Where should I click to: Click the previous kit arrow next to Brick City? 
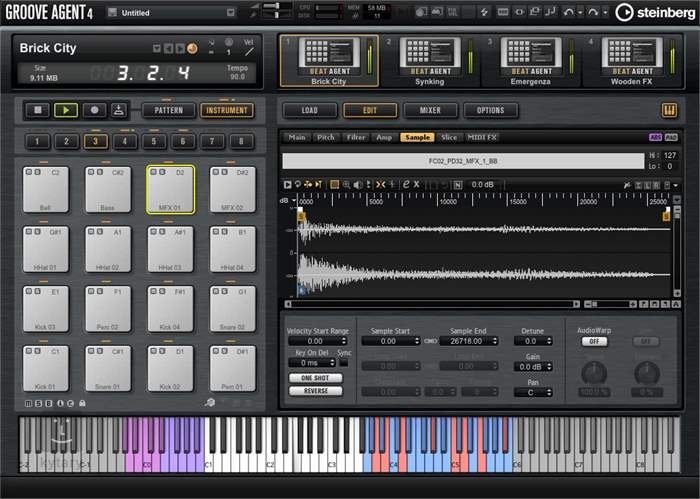pyautogui.click(x=168, y=48)
